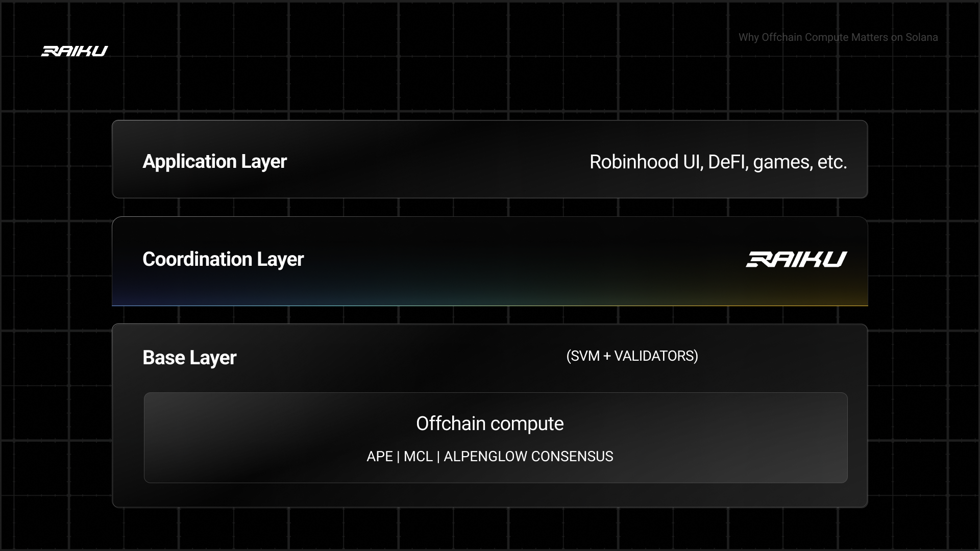This screenshot has height=551, width=980.
Task: Click 'games, etc.' in the Application Layer card
Action: [x=800, y=162]
